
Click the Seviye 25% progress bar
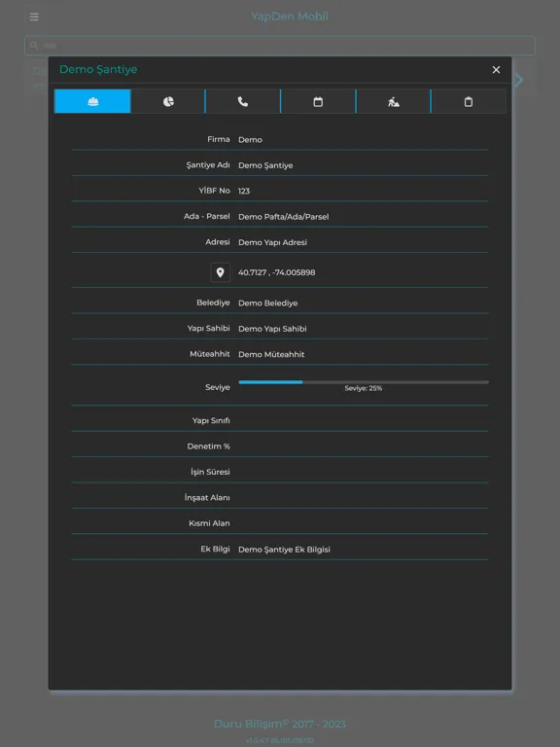(364, 382)
